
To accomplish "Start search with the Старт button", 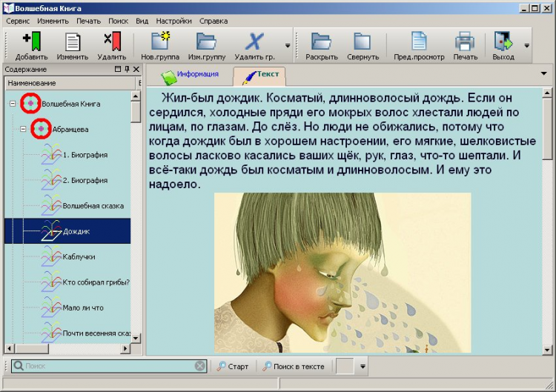I will 233,367.
